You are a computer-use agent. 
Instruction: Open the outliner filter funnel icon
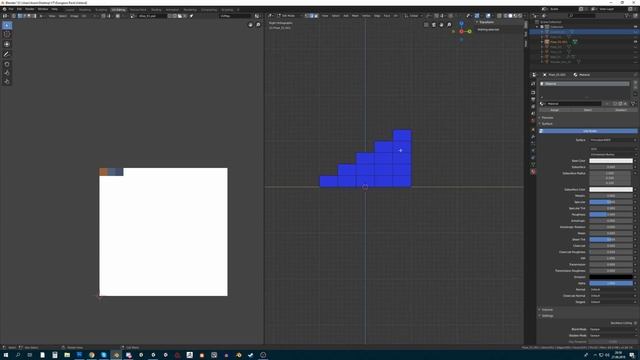[627, 16]
